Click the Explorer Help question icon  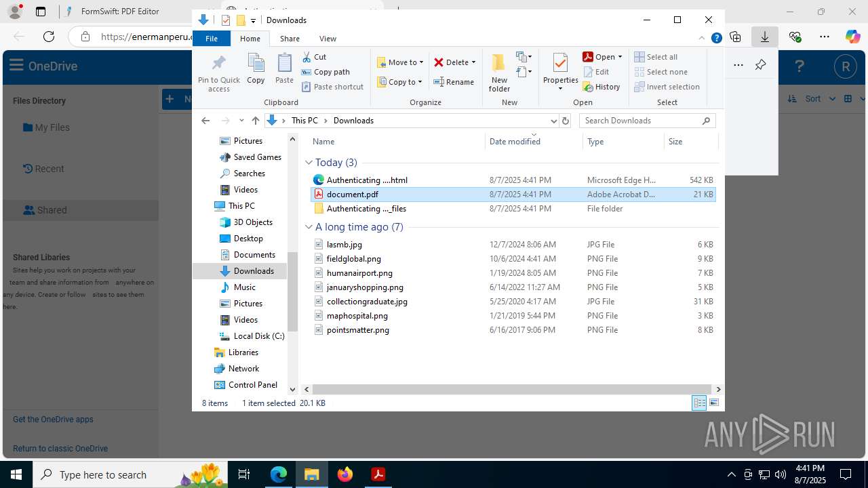pyautogui.click(x=716, y=39)
